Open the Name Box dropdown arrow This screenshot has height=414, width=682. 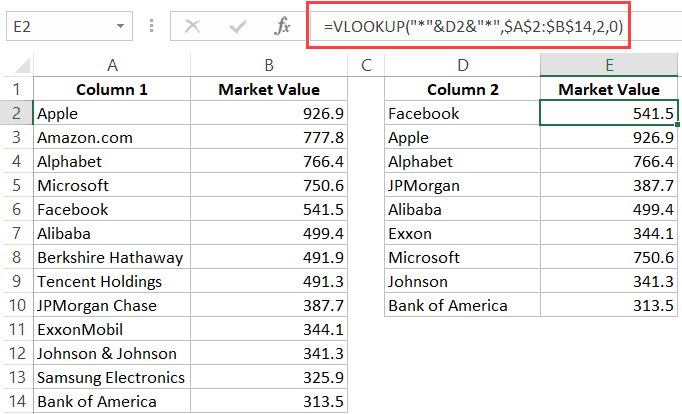click(120, 27)
